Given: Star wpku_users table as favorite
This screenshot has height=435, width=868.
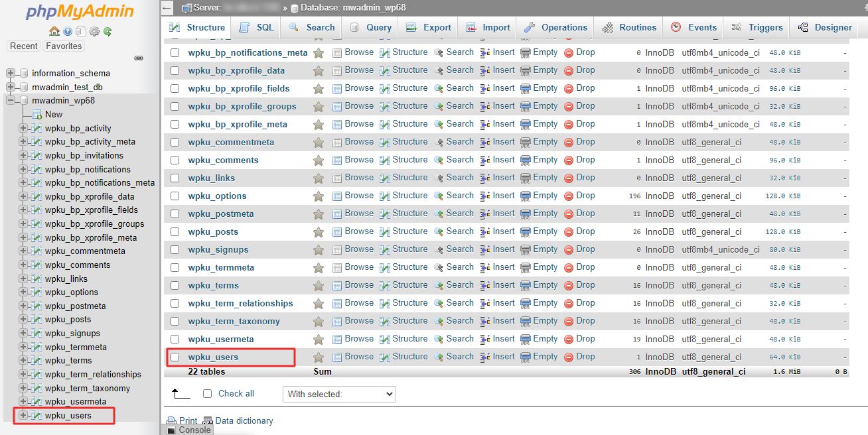Looking at the screenshot, I should (x=319, y=357).
